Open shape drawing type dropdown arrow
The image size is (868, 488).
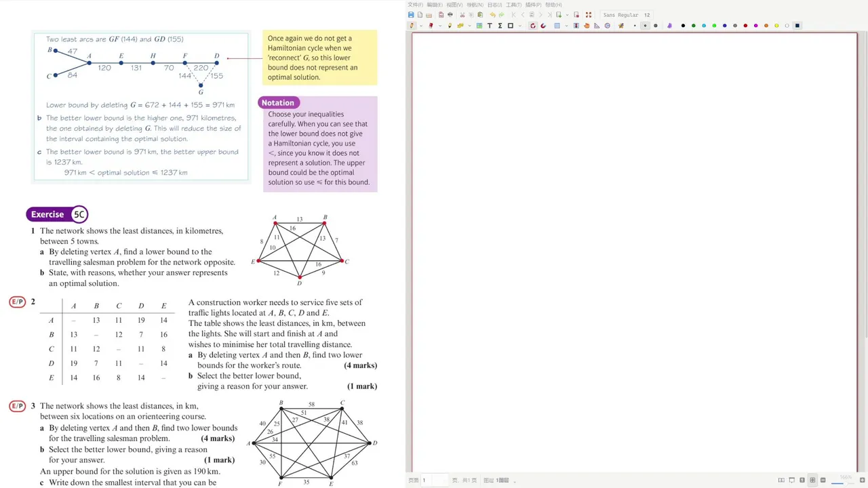tap(520, 26)
